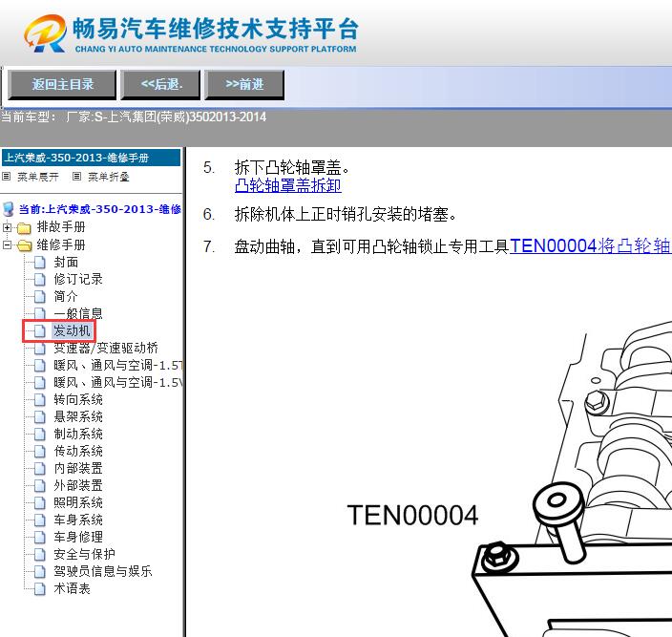672x637 pixels.
Task: Click the 当前车型 manufacturer info text
Action: point(134,117)
